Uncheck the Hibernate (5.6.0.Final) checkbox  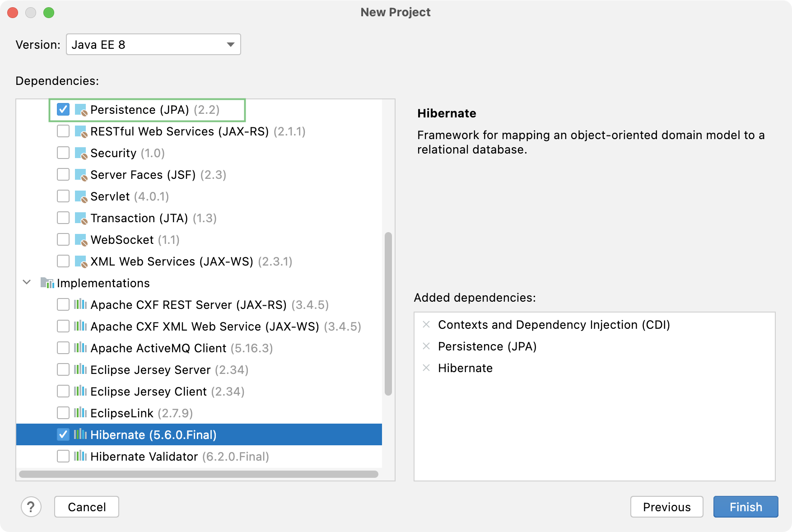pyautogui.click(x=63, y=434)
